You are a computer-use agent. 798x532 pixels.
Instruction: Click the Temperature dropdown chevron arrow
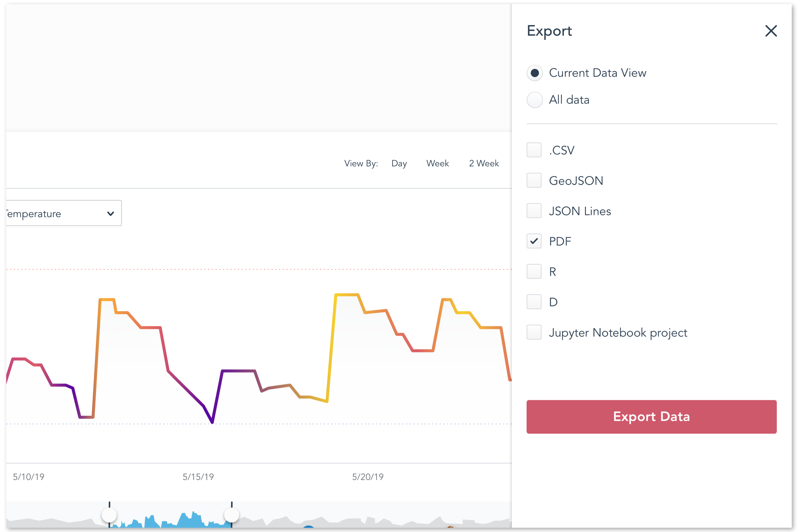(111, 213)
